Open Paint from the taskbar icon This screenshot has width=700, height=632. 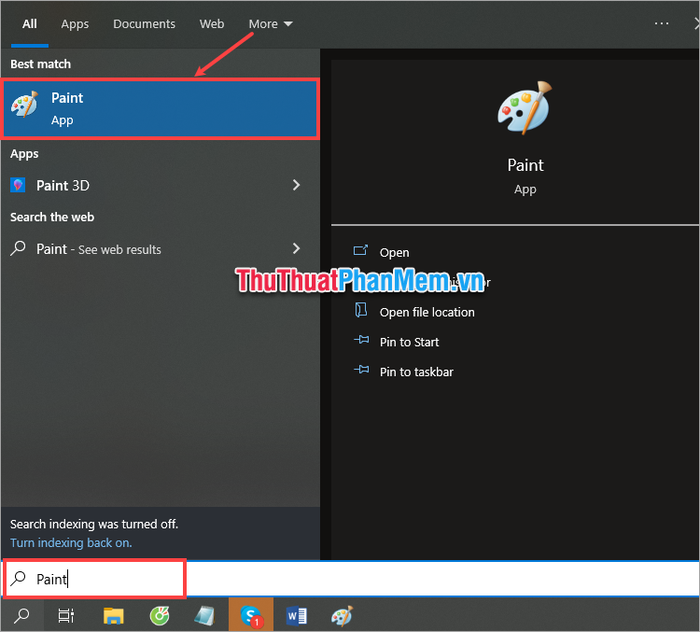coord(342,615)
